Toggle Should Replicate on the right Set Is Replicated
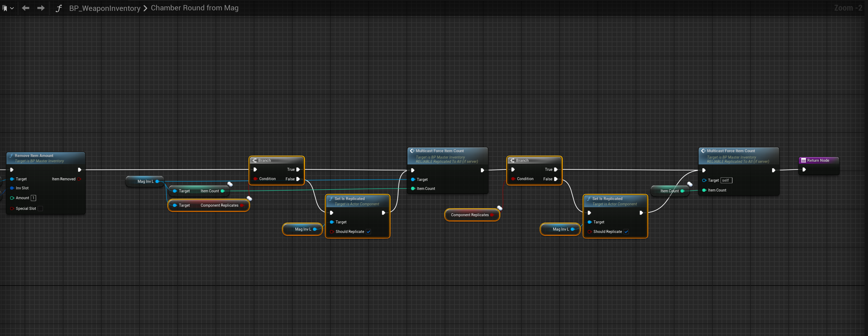 [626, 232]
